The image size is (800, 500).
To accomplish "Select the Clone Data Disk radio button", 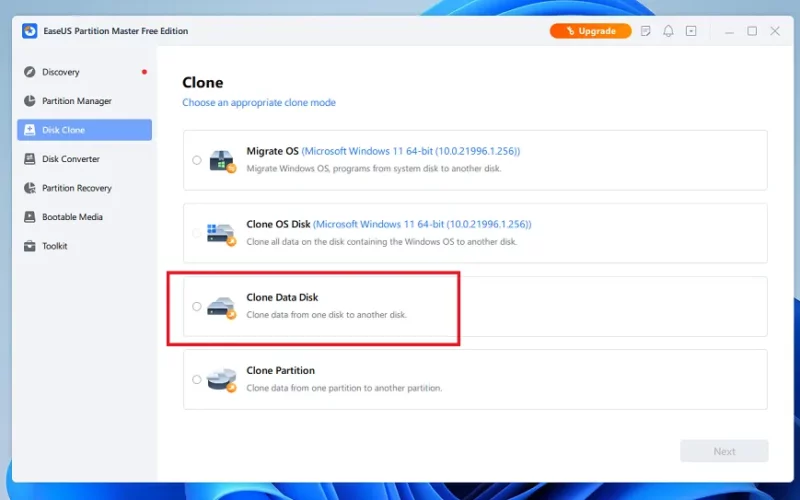I will pyautogui.click(x=196, y=306).
